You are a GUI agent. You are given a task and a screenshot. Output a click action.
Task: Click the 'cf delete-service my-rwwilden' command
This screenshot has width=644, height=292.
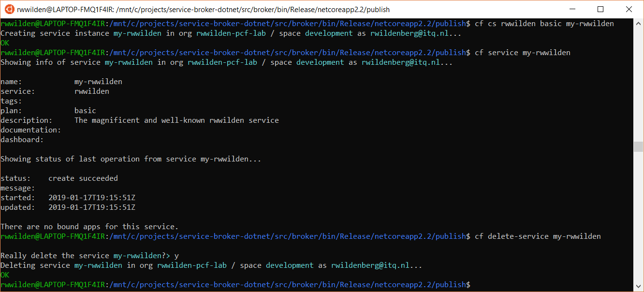pyautogui.click(x=538, y=236)
